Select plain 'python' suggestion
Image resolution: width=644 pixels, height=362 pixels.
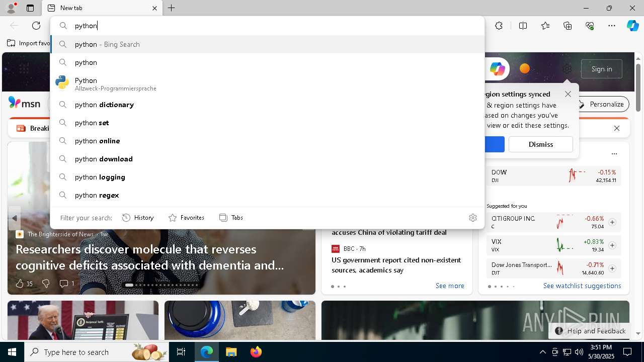pyautogui.click(x=267, y=62)
